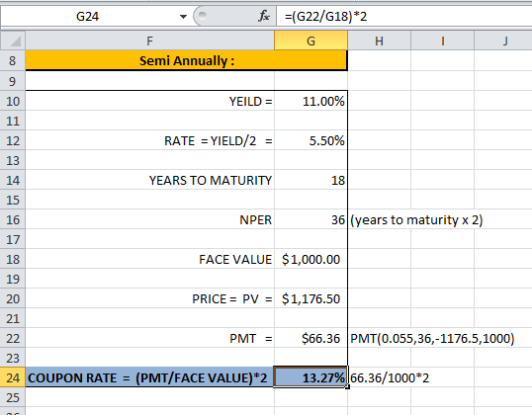Select row 25 header
Screen dimensions: 532x415
(x=13, y=397)
